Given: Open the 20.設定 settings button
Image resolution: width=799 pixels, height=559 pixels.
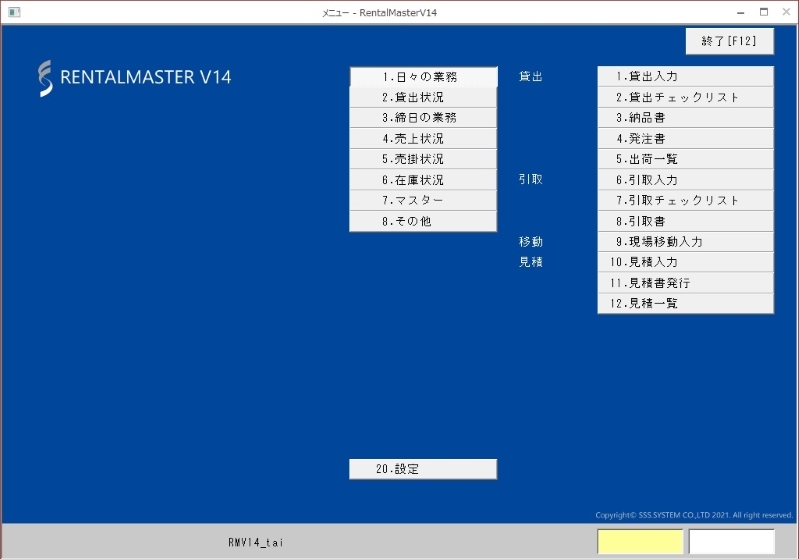Looking at the screenshot, I should coord(423,469).
